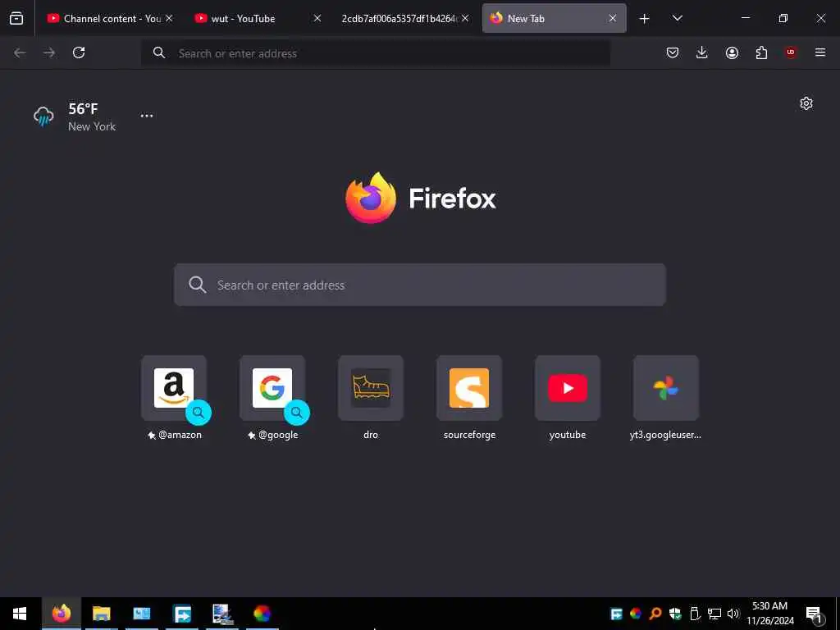The image size is (840, 630).
Task: Switch to the Channel content YouTube tab
Action: coord(109,18)
